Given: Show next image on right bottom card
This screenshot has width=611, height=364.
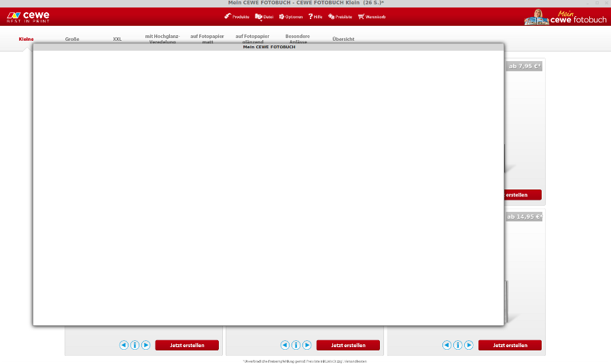Looking at the screenshot, I should tap(469, 345).
